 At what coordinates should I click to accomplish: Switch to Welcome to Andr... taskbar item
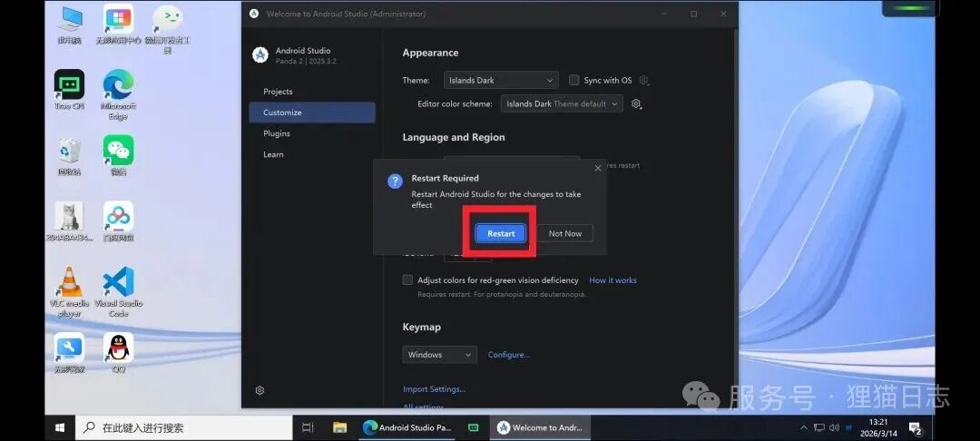(540, 428)
